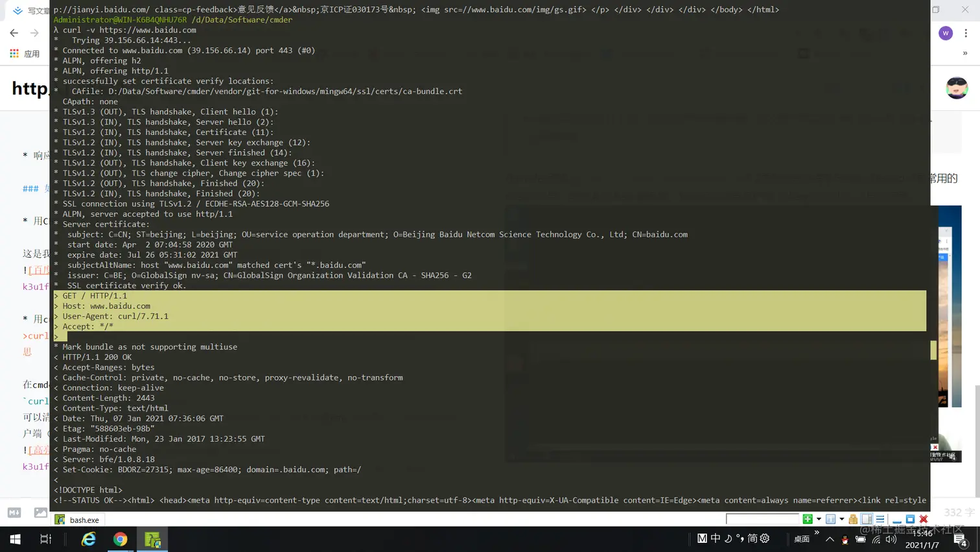980x552 pixels.
Task: Open the Wi-Fi network tray icon
Action: point(876,539)
